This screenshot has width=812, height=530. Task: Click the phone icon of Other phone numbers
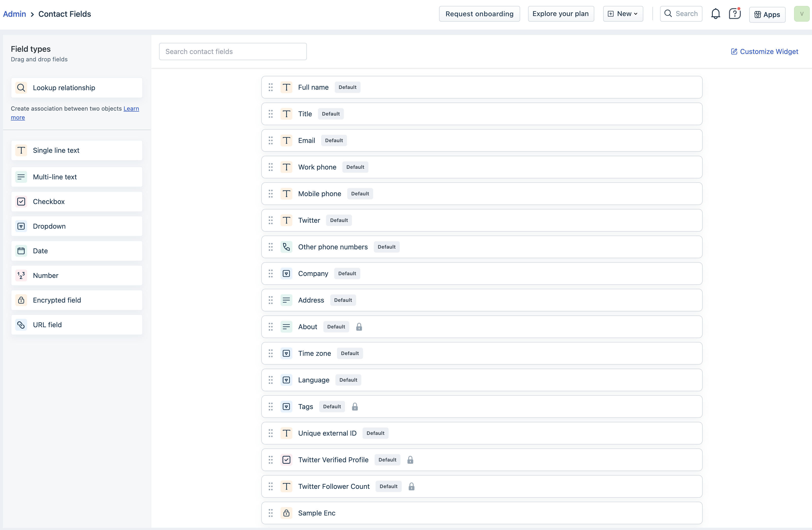pyautogui.click(x=286, y=247)
